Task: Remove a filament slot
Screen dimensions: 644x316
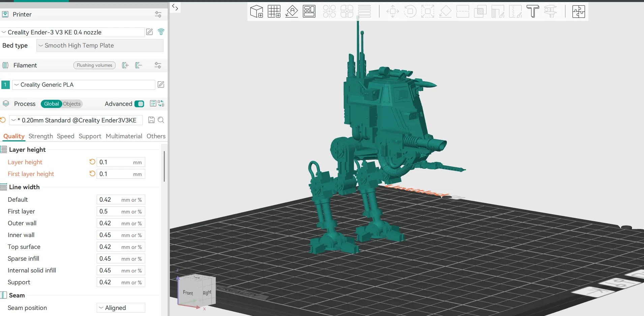Action: [138, 65]
